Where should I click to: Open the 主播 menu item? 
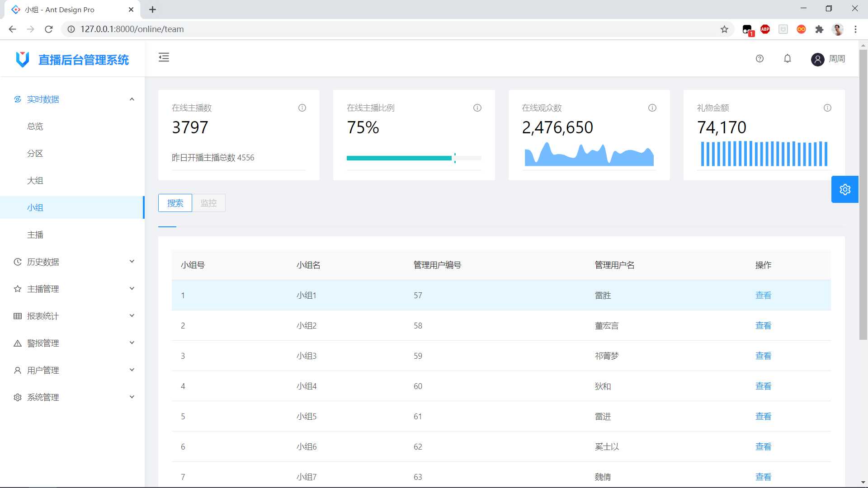(72, 235)
